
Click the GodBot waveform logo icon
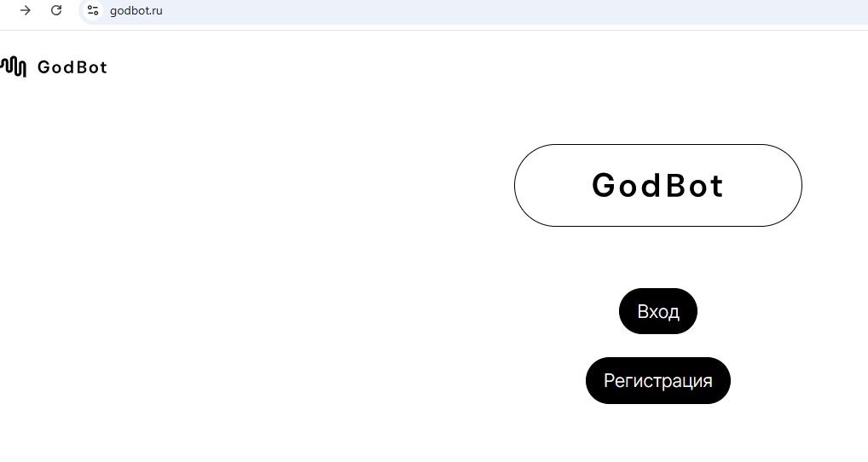click(x=14, y=66)
